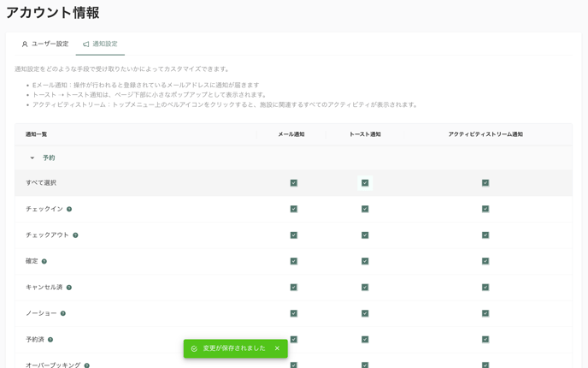Viewport: 588px width, 368px height.
Task: Uncheck ノーショー トースト通知 checkbox
Action: (365, 313)
